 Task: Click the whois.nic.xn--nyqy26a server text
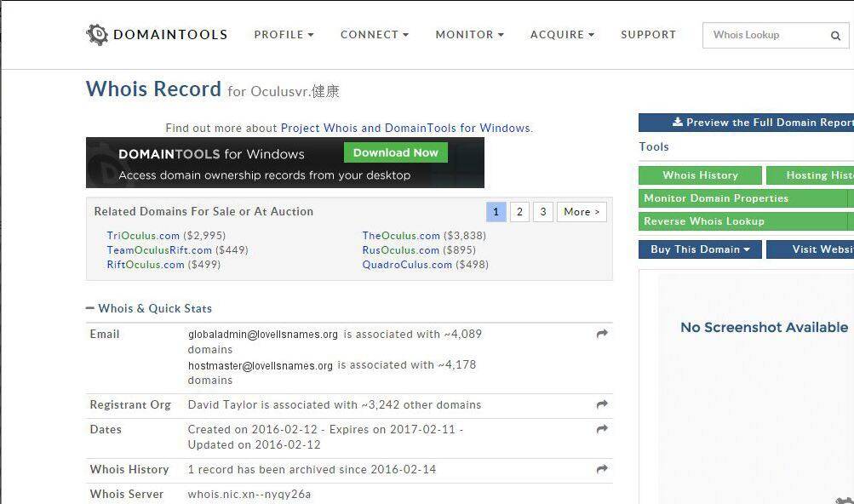coord(249,494)
